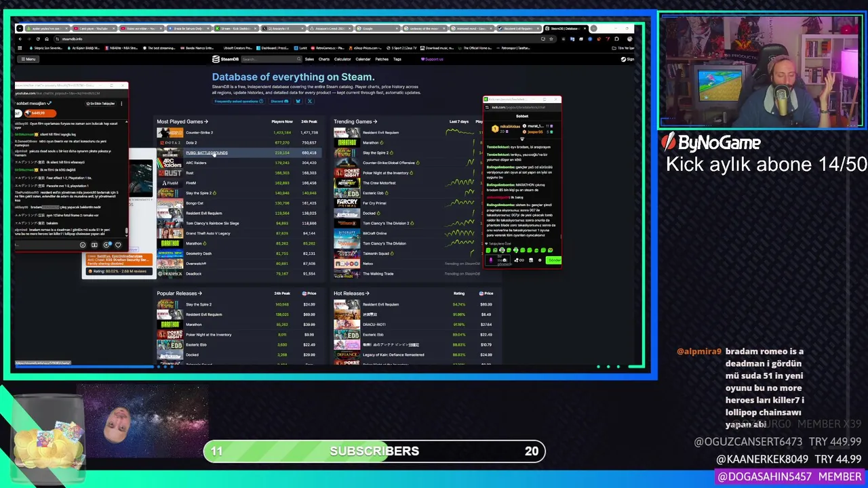Click the Support us heart link
Image resolution: width=868 pixels, height=488 pixels.
[432, 59]
